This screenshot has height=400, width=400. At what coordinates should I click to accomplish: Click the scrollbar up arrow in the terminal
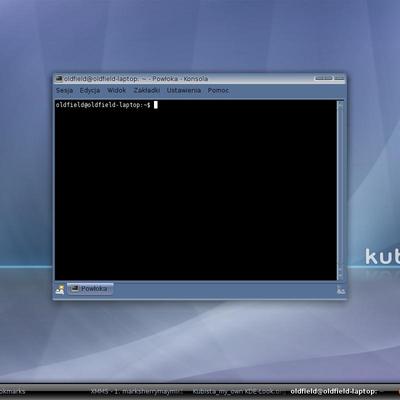click(340, 105)
